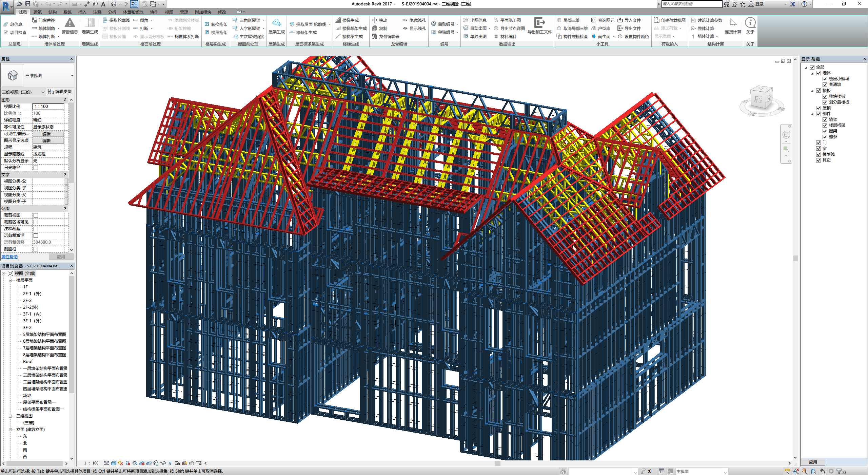Check the 日光路径 checkbox
The width and height of the screenshot is (868, 475).
click(x=36, y=168)
